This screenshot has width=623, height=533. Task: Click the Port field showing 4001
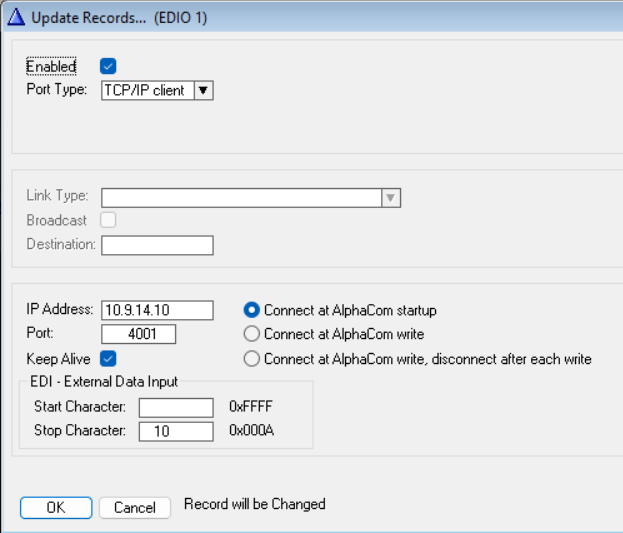[138, 334]
